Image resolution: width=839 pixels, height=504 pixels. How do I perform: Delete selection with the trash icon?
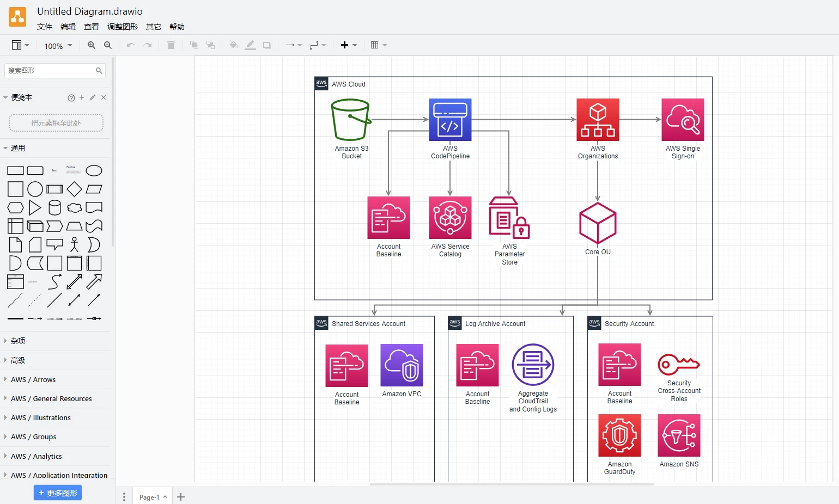[x=171, y=45]
